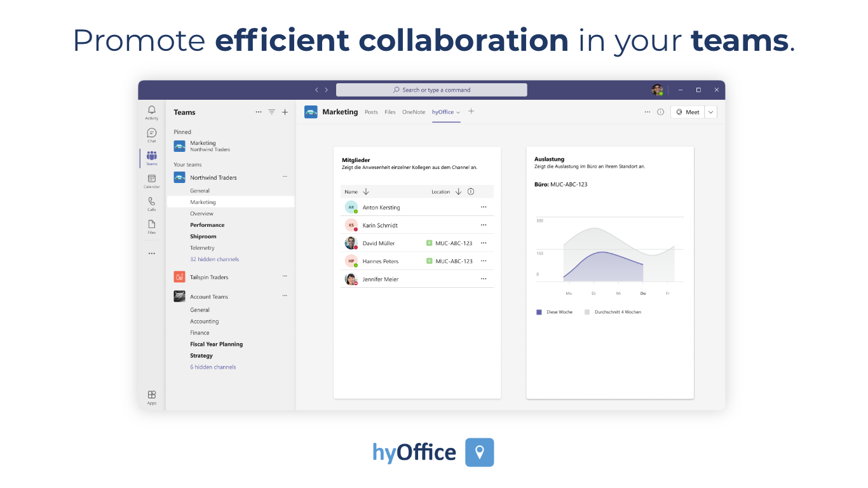Click the Meet button
This screenshot has height=488, width=868.
(688, 112)
